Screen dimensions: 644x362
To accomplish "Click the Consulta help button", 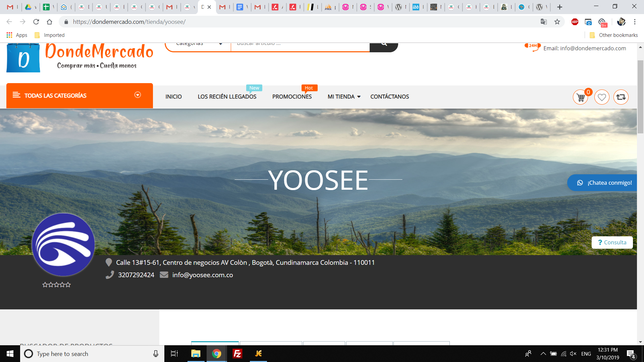I will 612,242.
